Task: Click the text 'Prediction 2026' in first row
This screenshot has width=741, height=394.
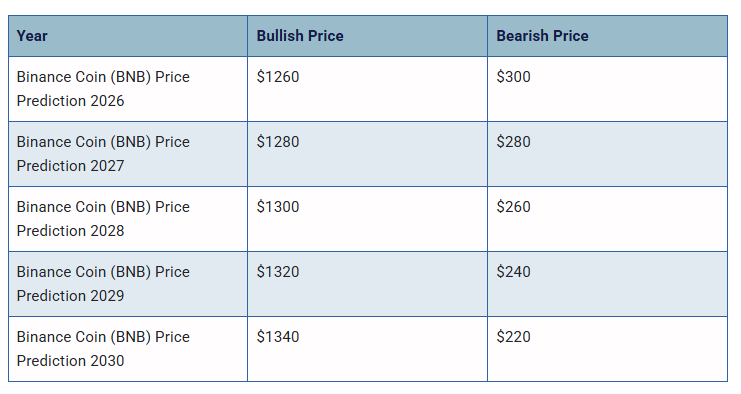Action: [70, 101]
